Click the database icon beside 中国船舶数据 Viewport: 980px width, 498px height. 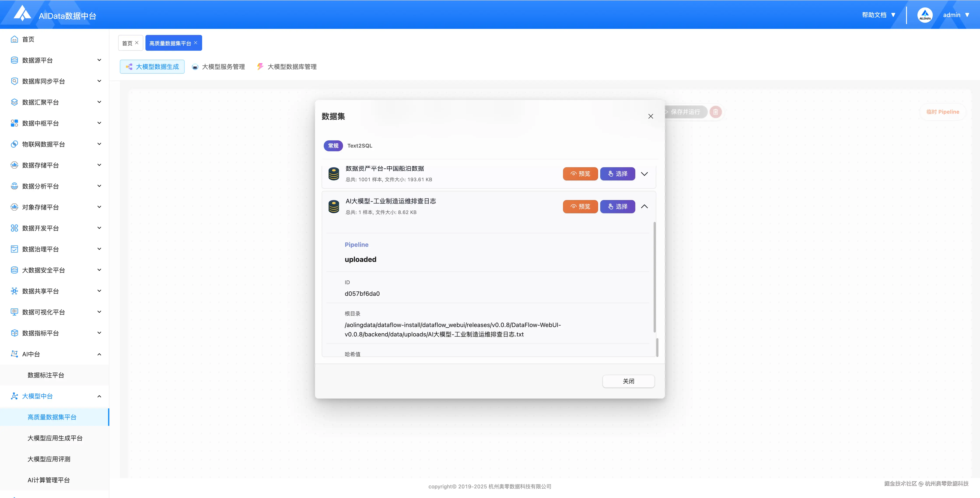click(x=333, y=174)
